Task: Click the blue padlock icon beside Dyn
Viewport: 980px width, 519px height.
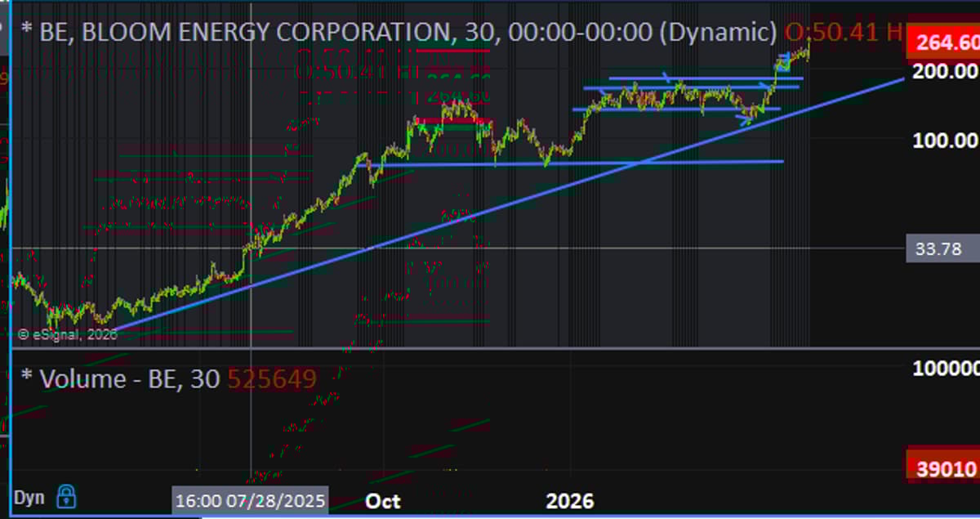Action: tap(66, 496)
